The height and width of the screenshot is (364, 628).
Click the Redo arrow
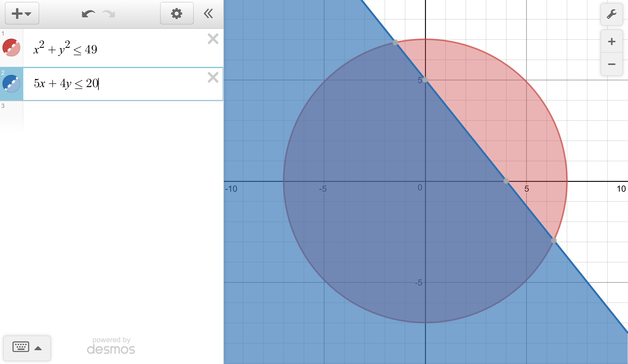pyautogui.click(x=109, y=14)
